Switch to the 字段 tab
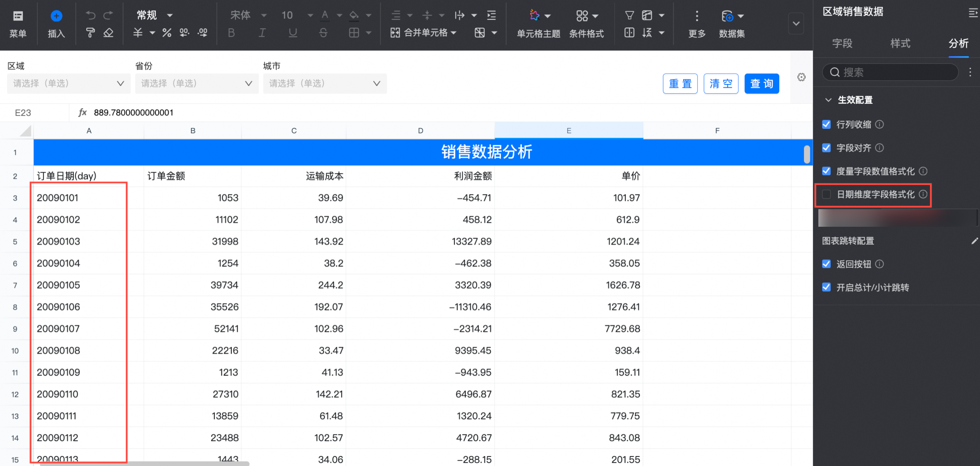Viewport: 980px width, 466px height. pyautogui.click(x=842, y=43)
